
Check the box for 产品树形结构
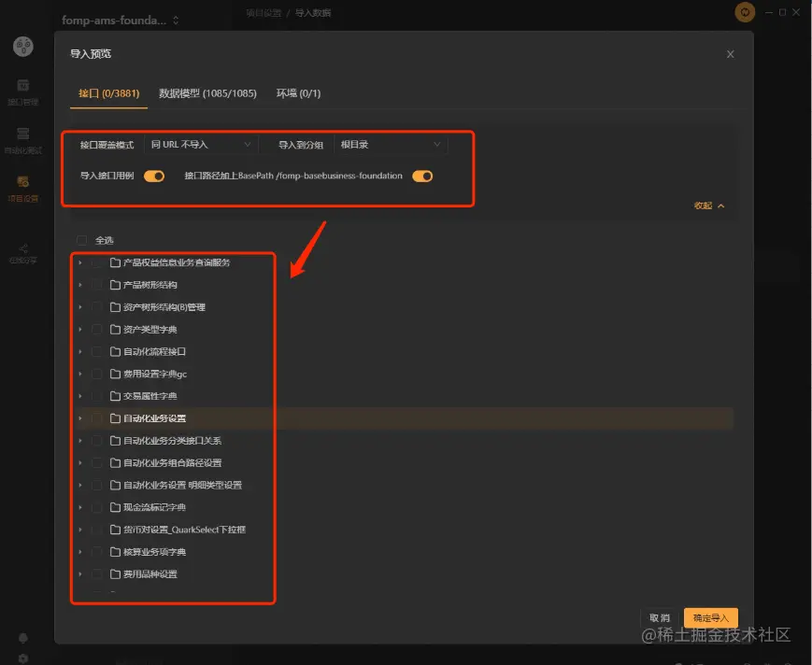click(97, 285)
